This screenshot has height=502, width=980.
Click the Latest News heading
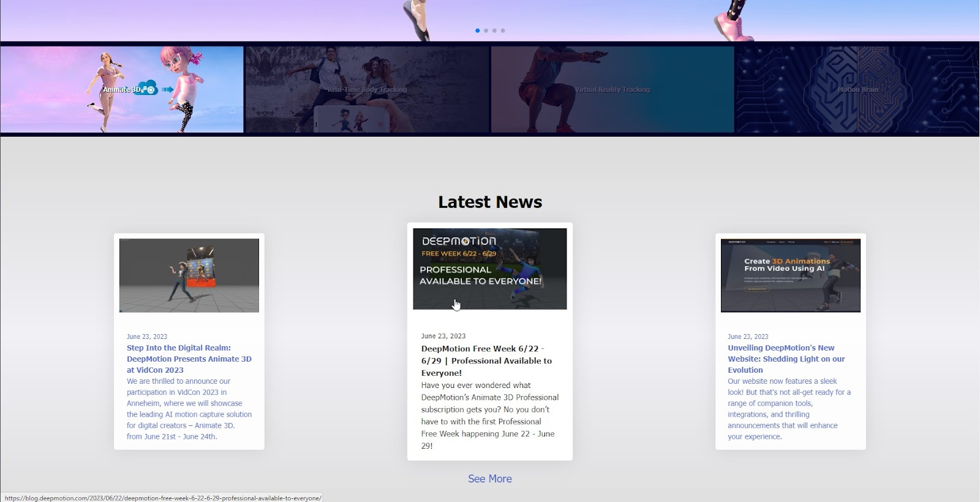490,202
